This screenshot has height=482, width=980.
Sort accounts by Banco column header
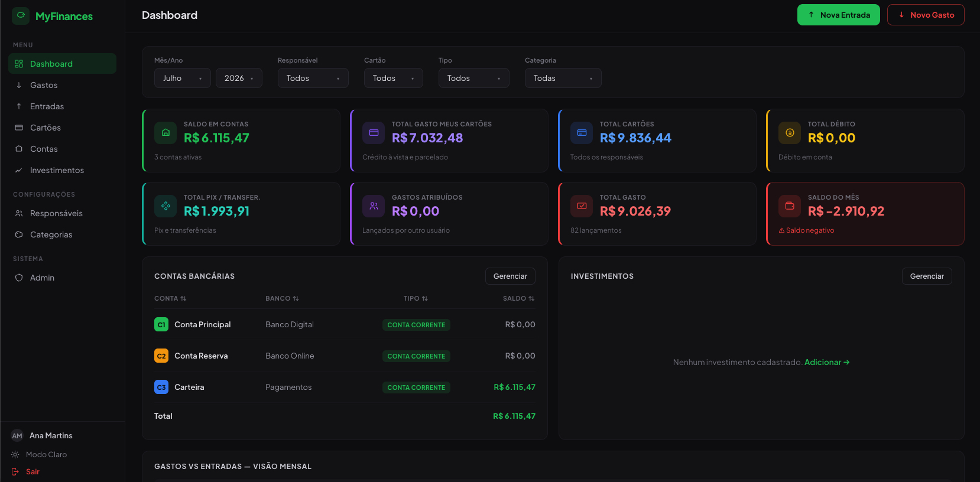pos(282,298)
